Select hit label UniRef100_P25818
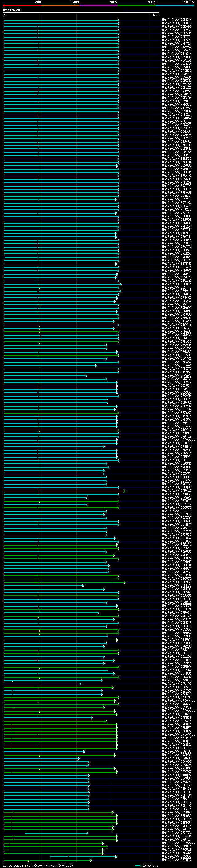The height and width of the screenshot is (868, 197). pos(177,101)
